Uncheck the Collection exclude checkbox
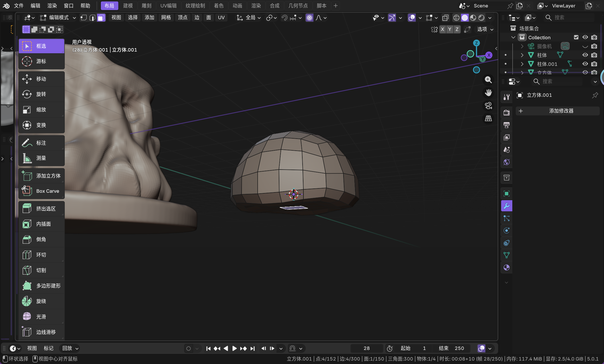Viewport: 604px width, 364px height. (576, 37)
